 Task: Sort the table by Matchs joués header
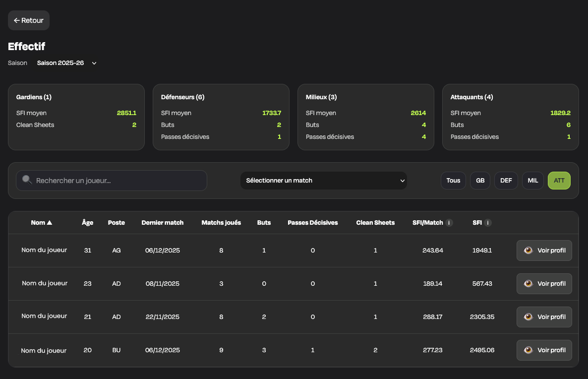(221, 223)
